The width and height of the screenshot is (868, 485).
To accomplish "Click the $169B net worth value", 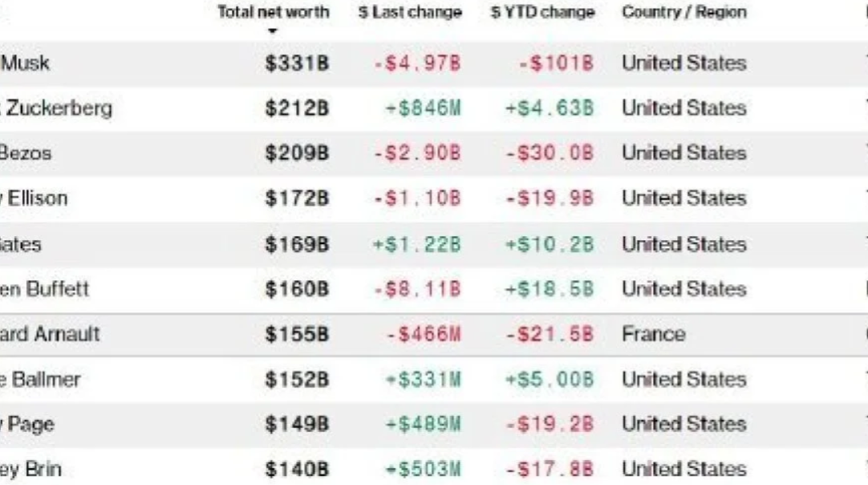I will (x=297, y=244).
